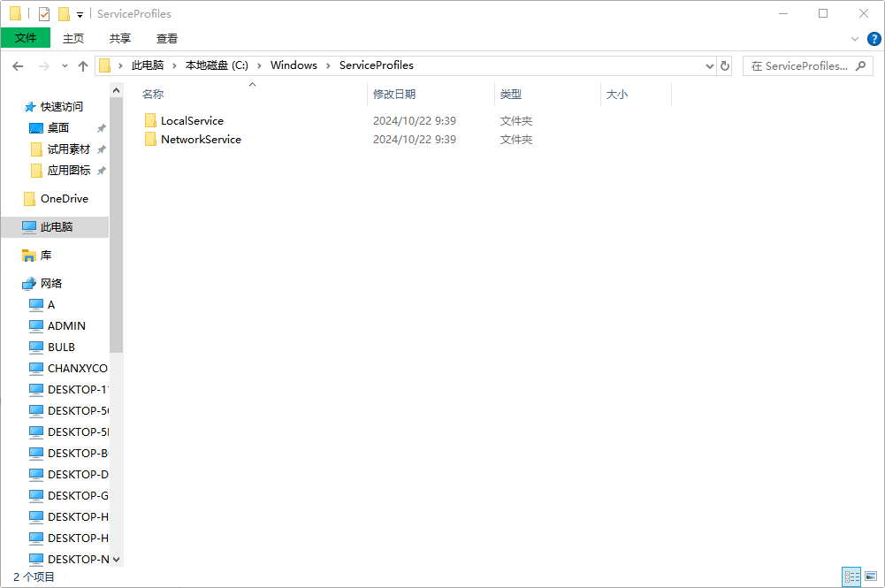
Task: Open the Help question mark icon
Action: 874,39
